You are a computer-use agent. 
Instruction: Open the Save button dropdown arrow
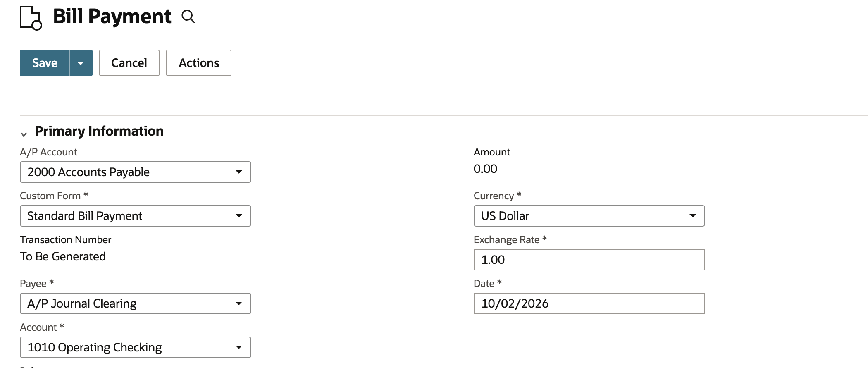point(81,63)
